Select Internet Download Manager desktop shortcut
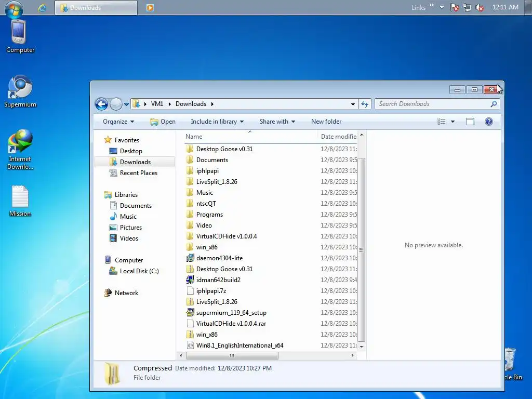 20,149
